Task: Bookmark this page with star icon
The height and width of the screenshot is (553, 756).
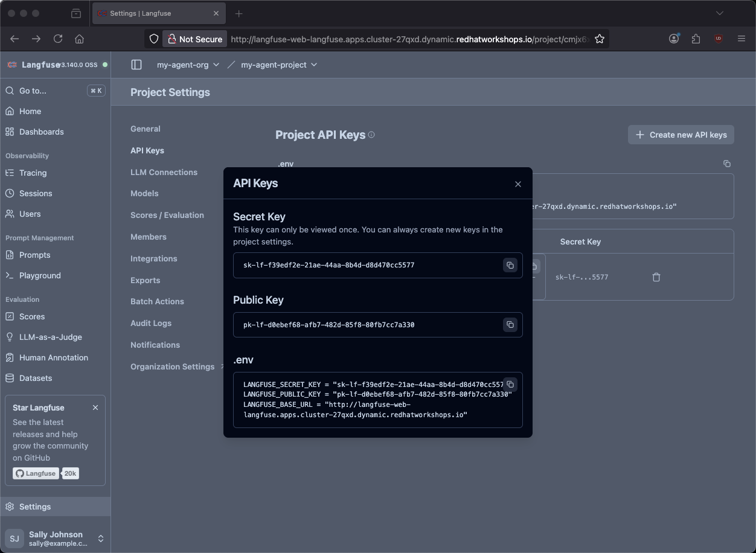Action: pos(599,39)
